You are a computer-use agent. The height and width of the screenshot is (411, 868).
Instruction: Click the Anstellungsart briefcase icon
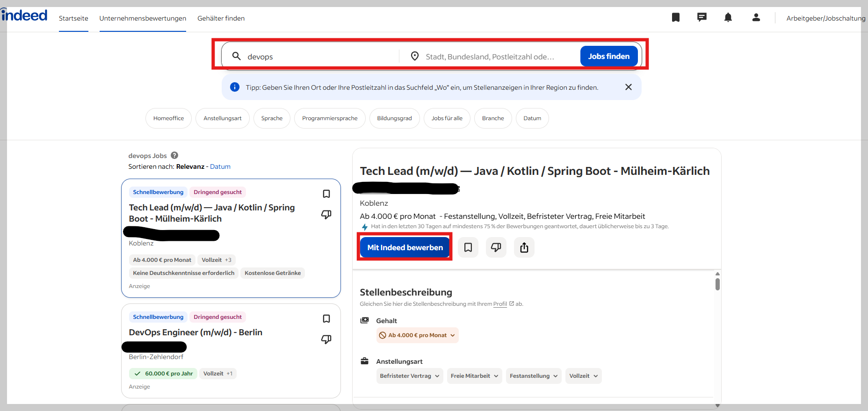(364, 361)
